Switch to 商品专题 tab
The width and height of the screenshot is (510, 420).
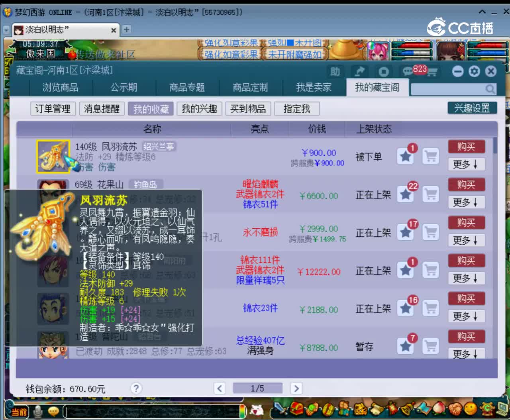[187, 87]
